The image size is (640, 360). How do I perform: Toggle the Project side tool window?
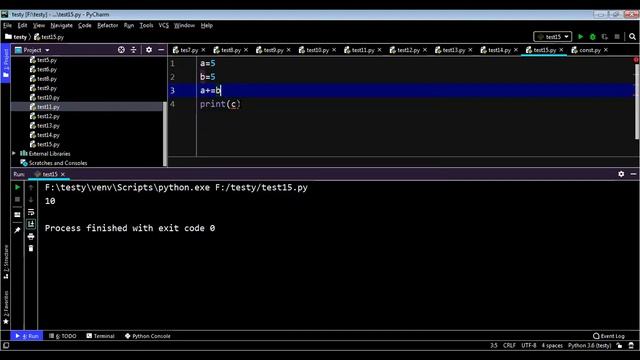point(6,63)
